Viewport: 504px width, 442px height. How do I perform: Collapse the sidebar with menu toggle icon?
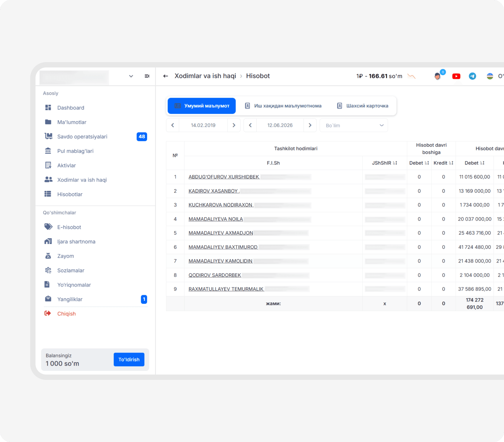pyautogui.click(x=147, y=76)
